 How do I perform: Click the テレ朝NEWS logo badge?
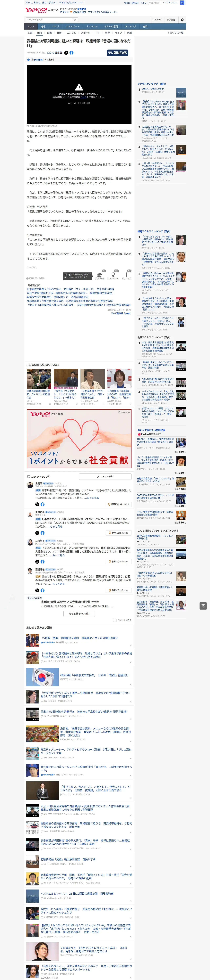tap(117, 53)
